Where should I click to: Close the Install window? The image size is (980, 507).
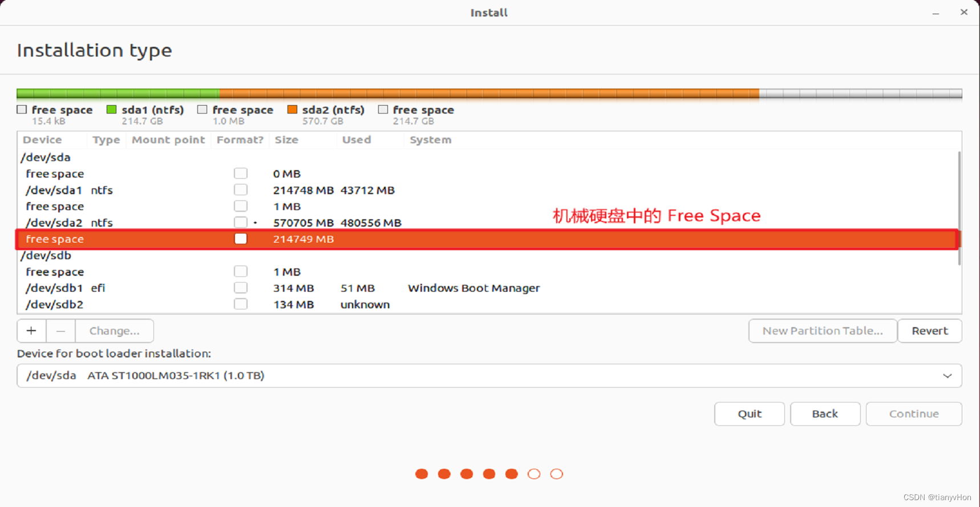[x=964, y=12]
